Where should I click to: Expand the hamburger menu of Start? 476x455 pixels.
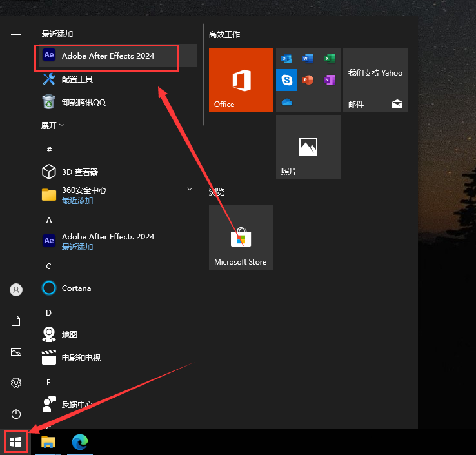16,34
